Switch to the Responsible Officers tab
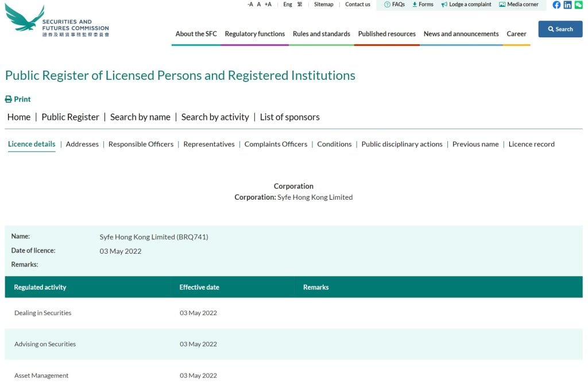Screen dimensions: 588x392 tap(141, 144)
